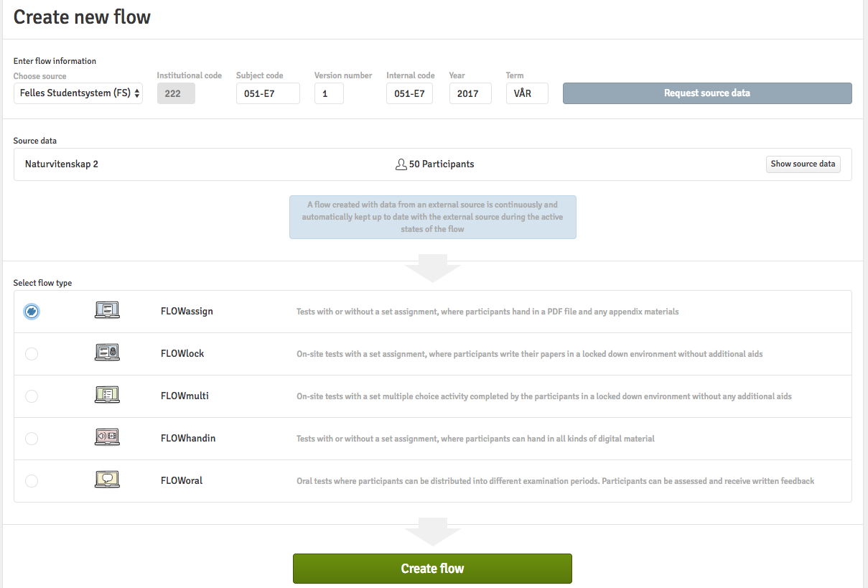868x588 pixels.
Task: Choose the FLOWmulti radio option
Action: tap(32, 396)
